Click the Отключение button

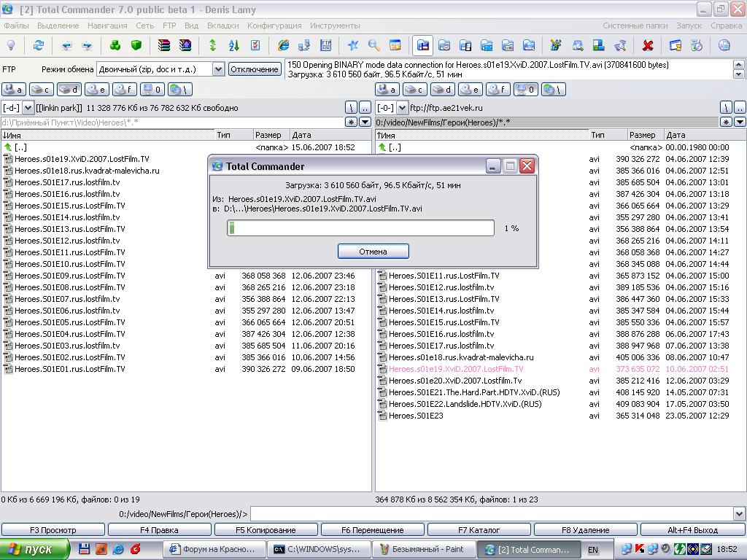pyautogui.click(x=255, y=69)
